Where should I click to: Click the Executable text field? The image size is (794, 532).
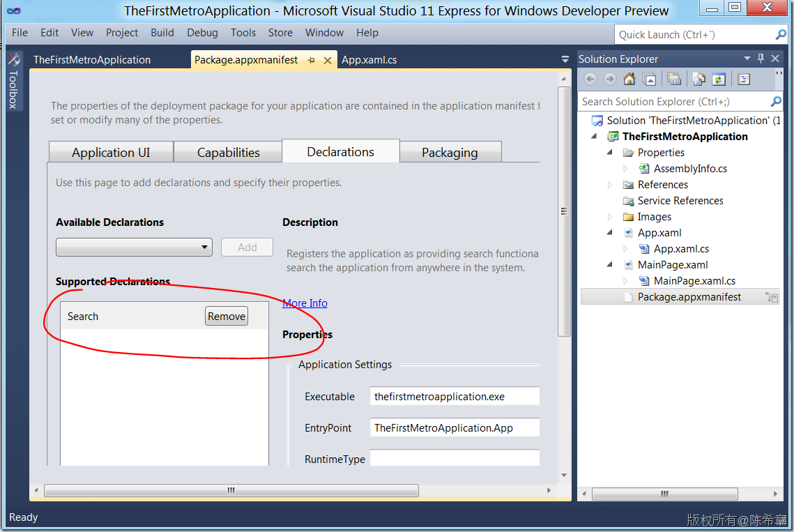tap(455, 396)
